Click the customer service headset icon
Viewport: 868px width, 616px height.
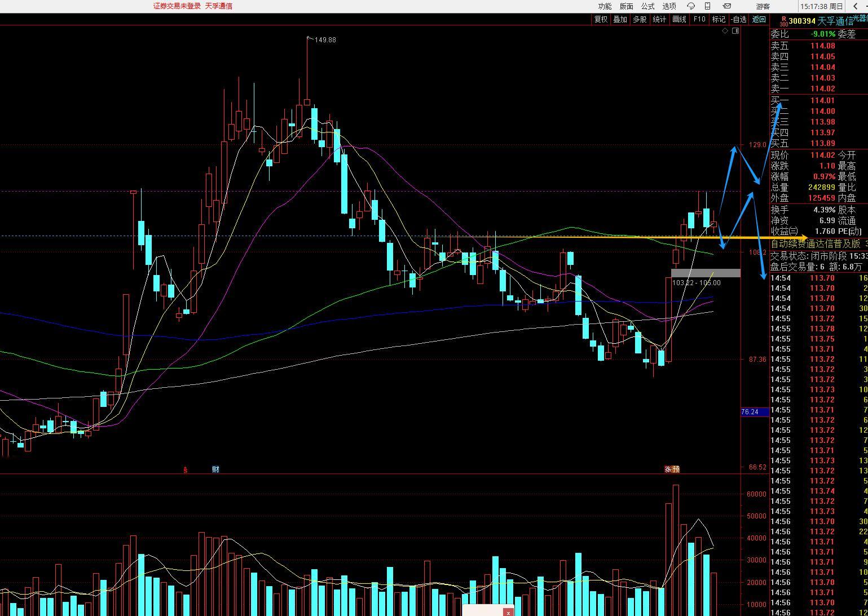pos(691,6)
